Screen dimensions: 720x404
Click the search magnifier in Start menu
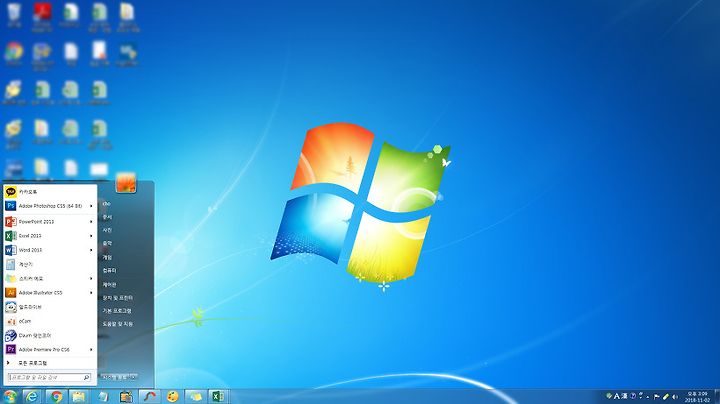pyautogui.click(x=86, y=377)
